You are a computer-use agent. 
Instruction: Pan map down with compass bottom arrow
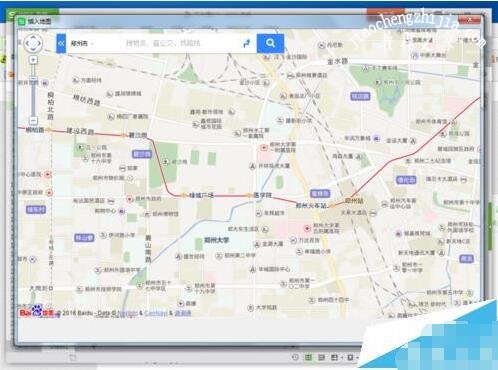click(33, 50)
